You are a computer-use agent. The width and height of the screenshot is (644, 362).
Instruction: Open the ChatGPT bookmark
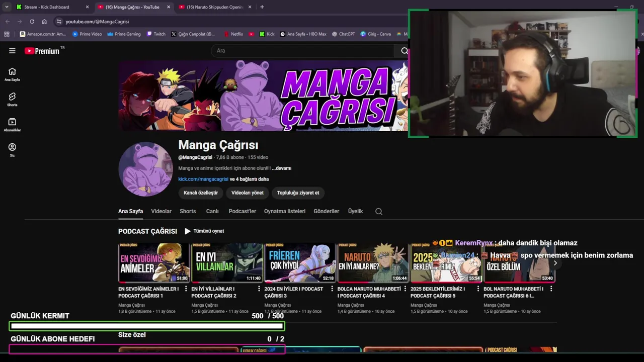(x=344, y=34)
